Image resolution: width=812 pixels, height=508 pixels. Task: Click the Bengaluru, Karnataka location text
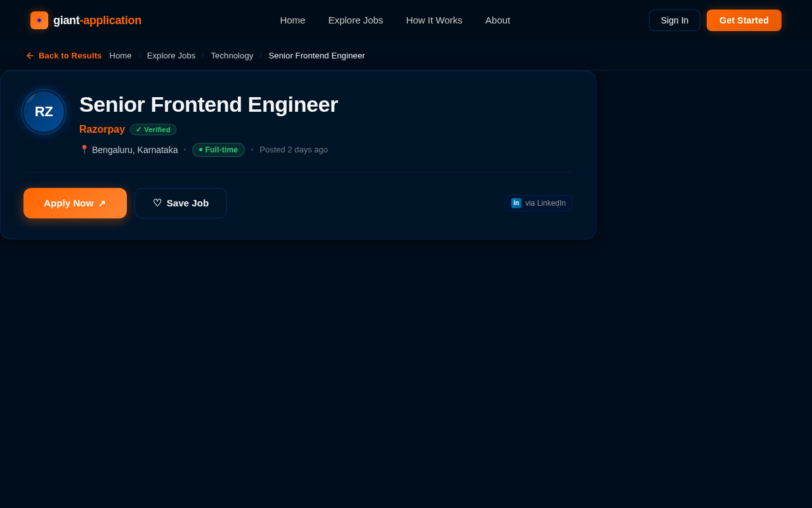point(135,150)
